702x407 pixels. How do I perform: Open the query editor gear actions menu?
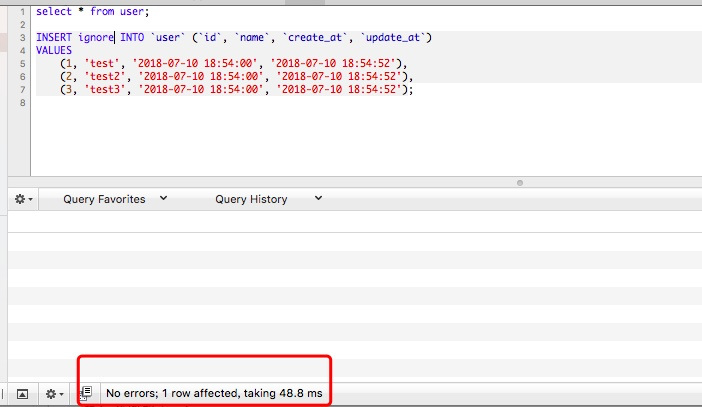pos(23,199)
